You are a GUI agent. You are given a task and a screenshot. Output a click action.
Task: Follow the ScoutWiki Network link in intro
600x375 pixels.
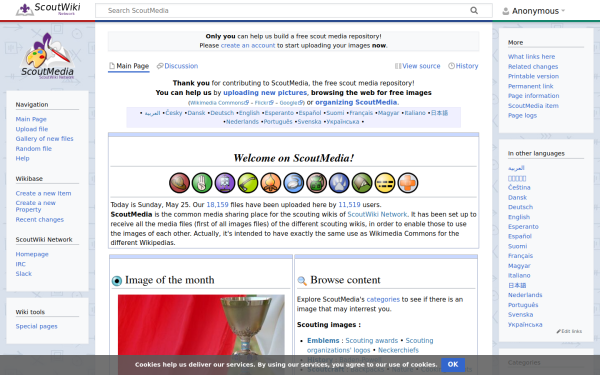[377, 214]
